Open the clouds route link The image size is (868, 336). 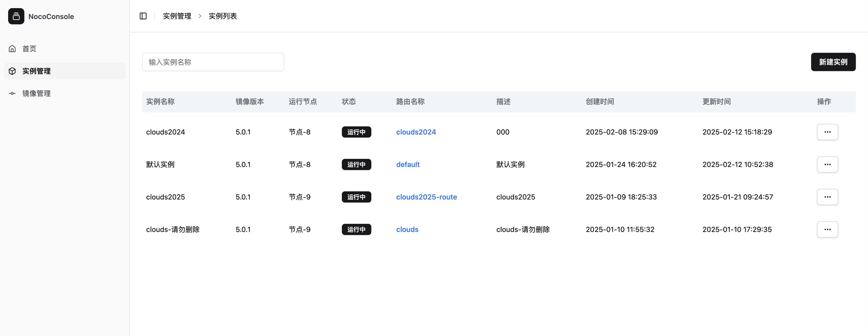pyautogui.click(x=407, y=229)
